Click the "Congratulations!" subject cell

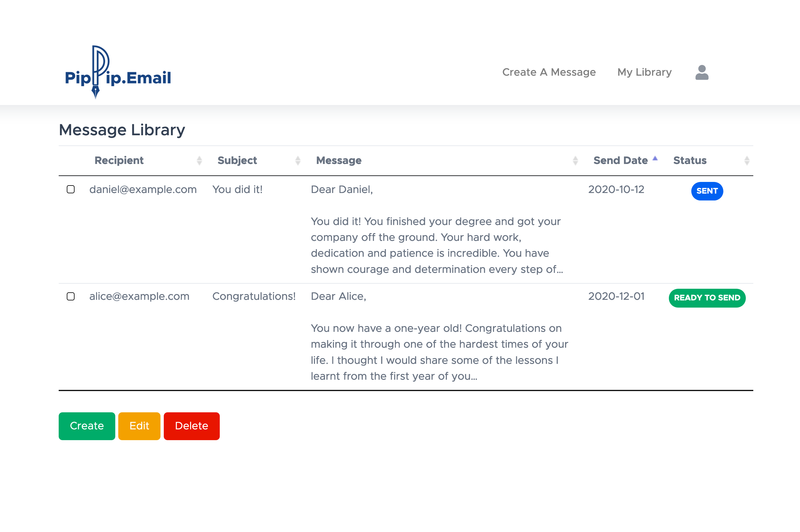(x=254, y=296)
